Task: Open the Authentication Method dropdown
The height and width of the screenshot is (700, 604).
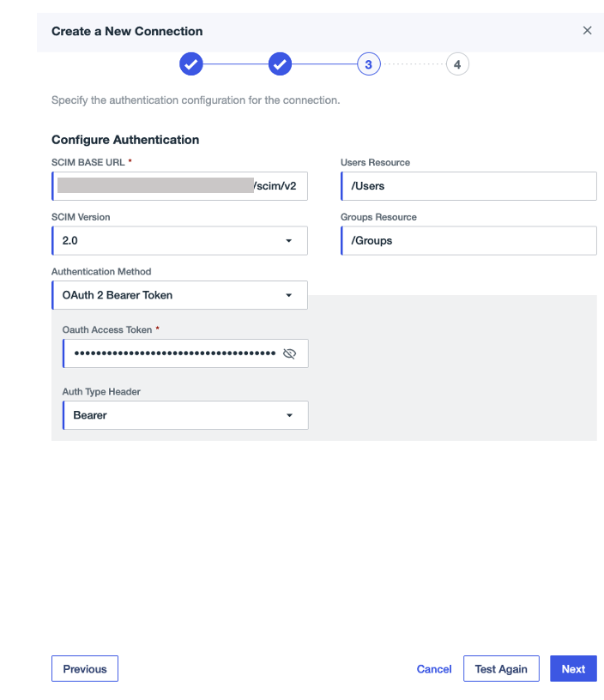Action: (x=178, y=294)
